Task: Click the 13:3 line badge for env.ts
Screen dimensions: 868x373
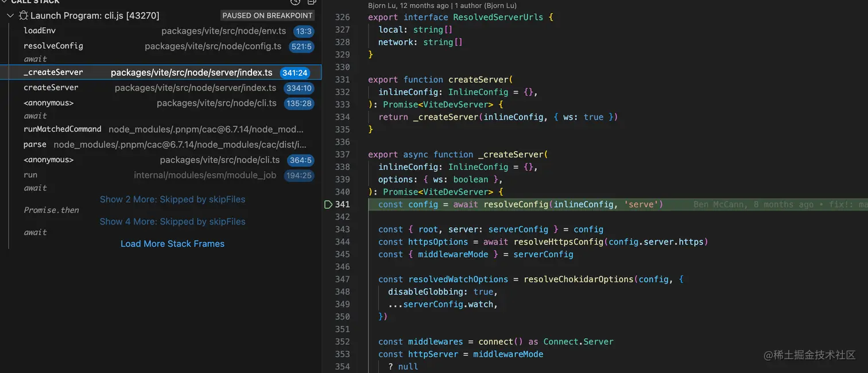Action: tap(303, 31)
